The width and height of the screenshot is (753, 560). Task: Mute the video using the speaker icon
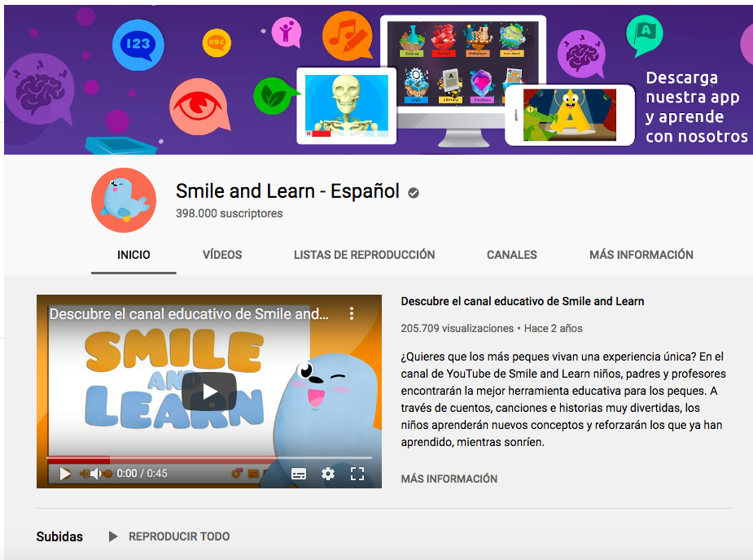point(94,474)
